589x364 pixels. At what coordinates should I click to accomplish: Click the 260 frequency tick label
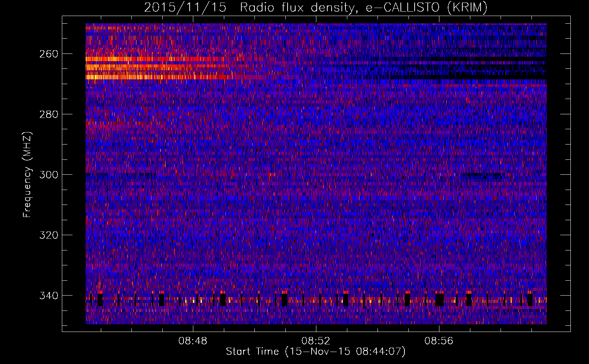48,54
